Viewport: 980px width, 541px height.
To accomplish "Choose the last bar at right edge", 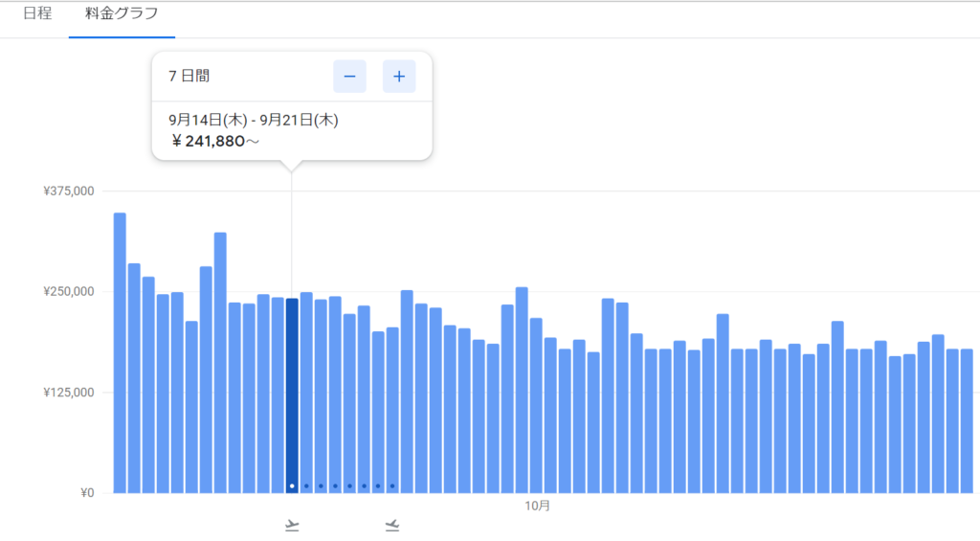I will [967, 421].
